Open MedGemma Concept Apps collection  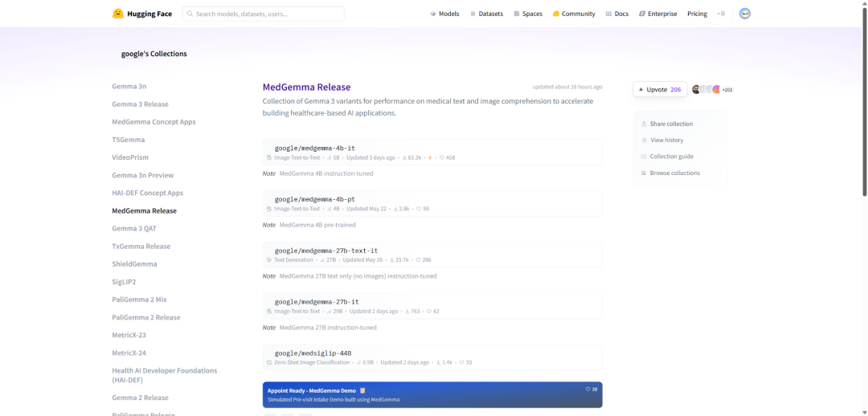coord(154,122)
